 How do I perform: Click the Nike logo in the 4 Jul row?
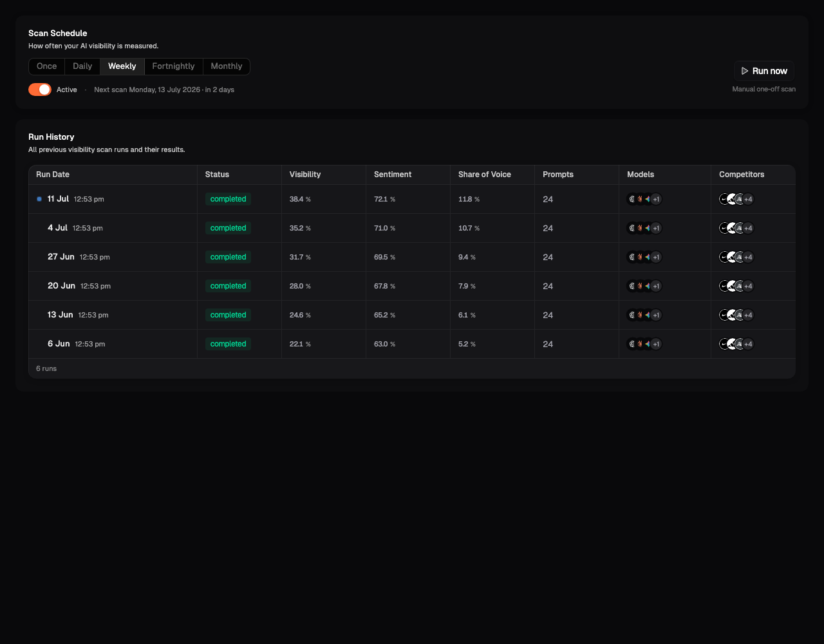point(724,229)
